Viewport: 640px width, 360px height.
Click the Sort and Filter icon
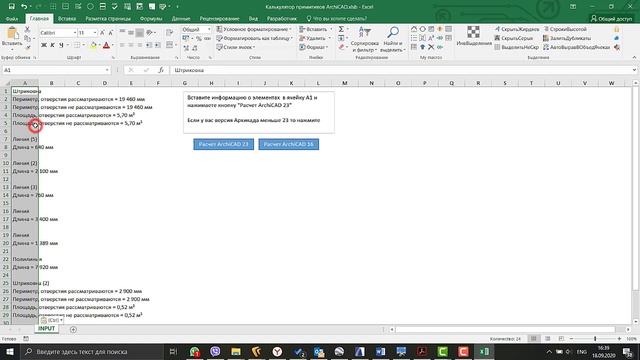[364, 32]
